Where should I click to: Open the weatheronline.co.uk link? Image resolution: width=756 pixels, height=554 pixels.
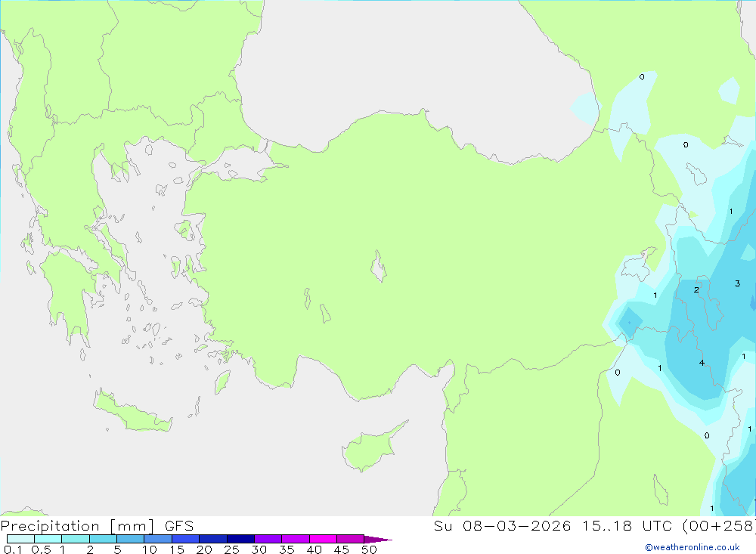[692, 547]
